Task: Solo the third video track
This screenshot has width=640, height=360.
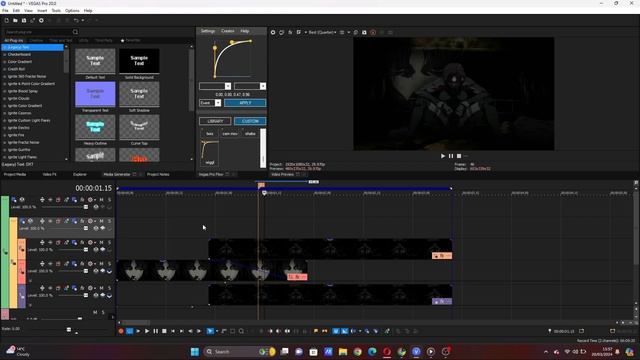Action: tap(109, 242)
